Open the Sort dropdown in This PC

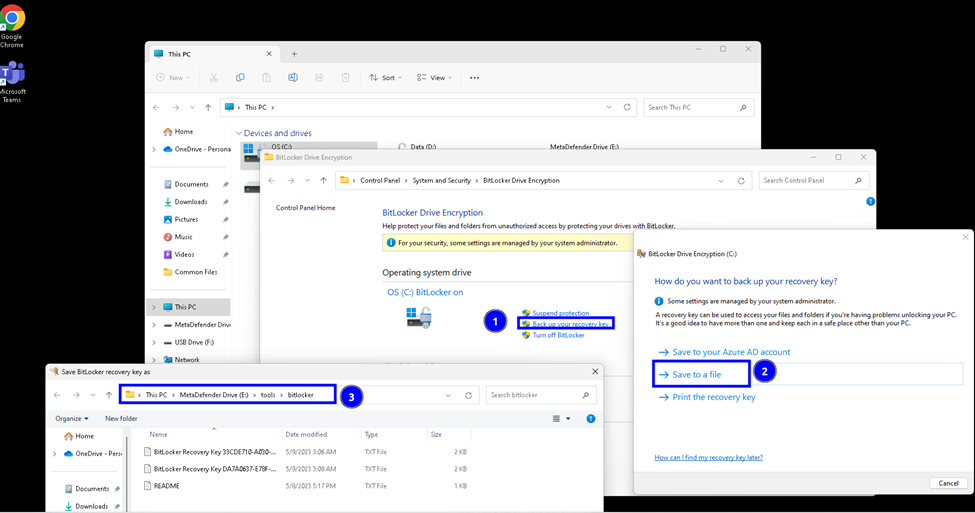pos(386,78)
